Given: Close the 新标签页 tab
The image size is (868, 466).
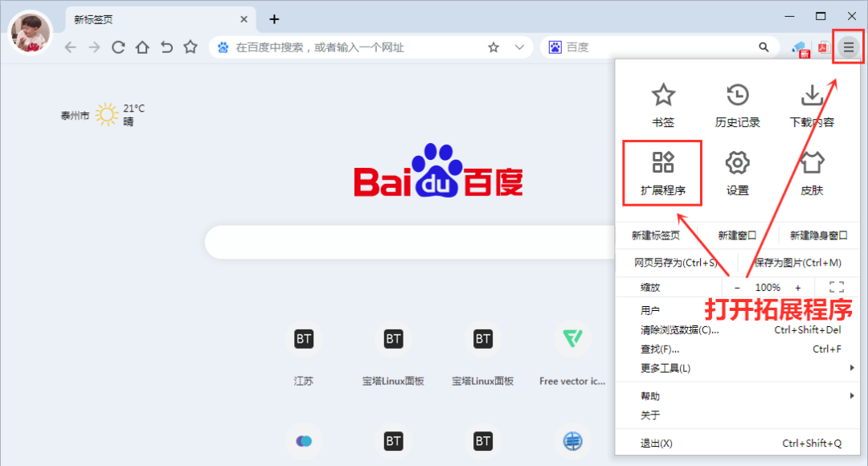Looking at the screenshot, I should [x=244, y=19].
